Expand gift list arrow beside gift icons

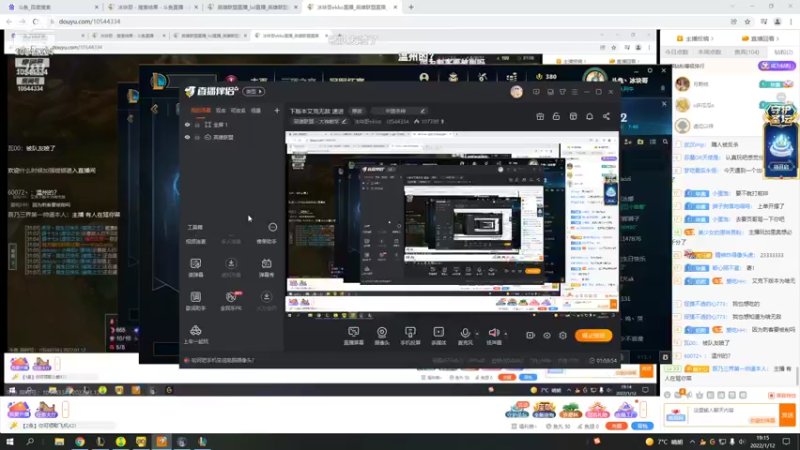[x=643, y=409]
